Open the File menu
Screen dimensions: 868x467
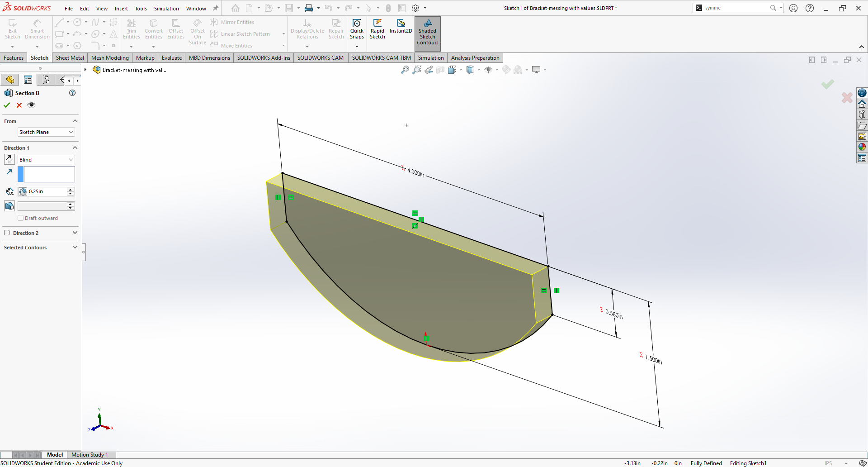tap(69, 9)
